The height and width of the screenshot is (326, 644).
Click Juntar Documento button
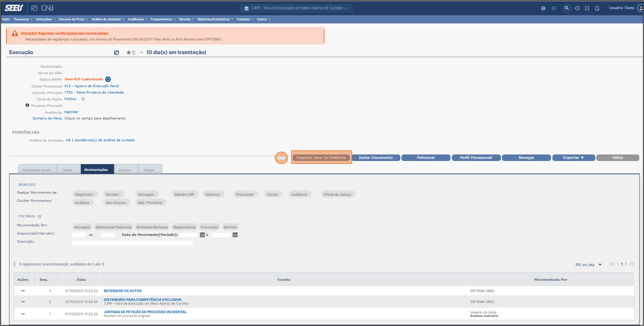pos(376,158)
